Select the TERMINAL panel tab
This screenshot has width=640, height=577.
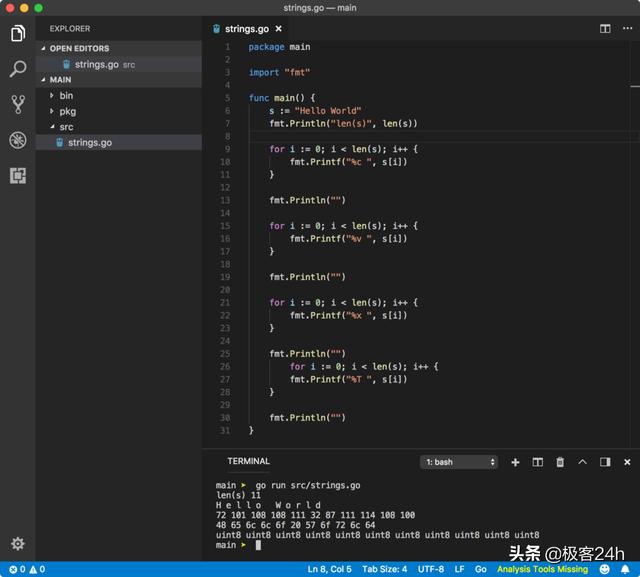tap(248, 461)
